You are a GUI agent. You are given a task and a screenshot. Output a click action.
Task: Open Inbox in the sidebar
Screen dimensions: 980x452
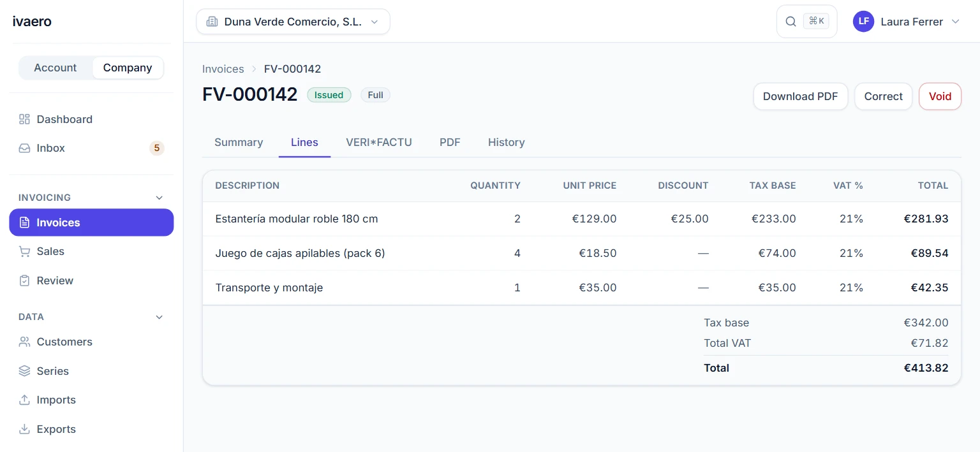click(91, 148)
